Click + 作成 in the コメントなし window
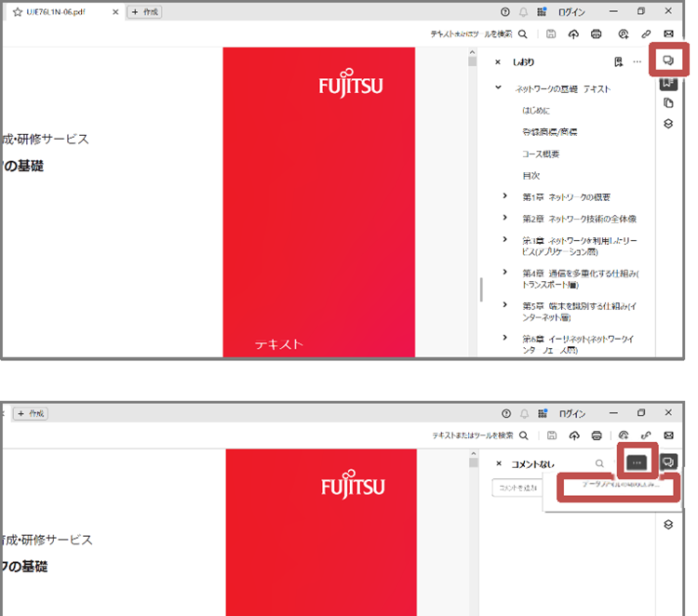The width and height of the screenshot is (698, 616). (31, 413)
